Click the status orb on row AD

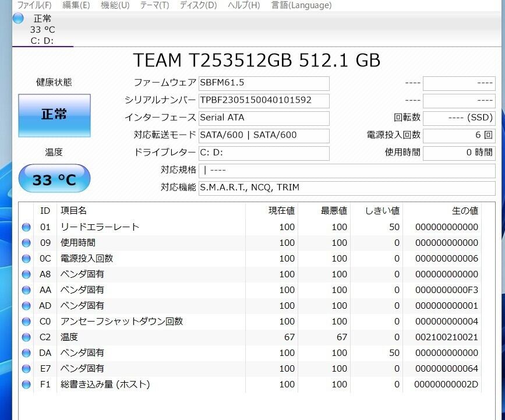point(26,306)
